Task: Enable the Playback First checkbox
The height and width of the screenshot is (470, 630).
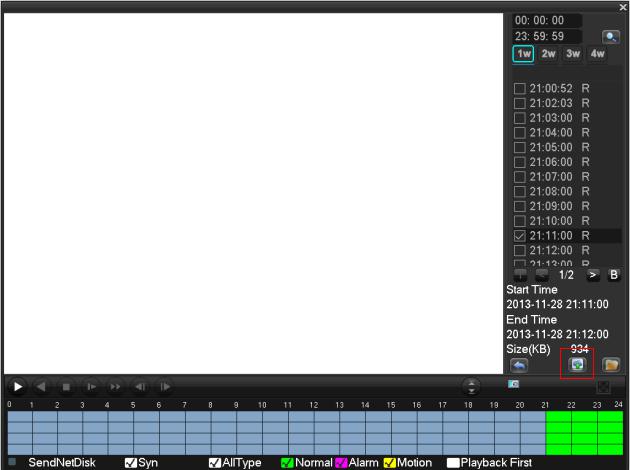Action: click(453, 463)
